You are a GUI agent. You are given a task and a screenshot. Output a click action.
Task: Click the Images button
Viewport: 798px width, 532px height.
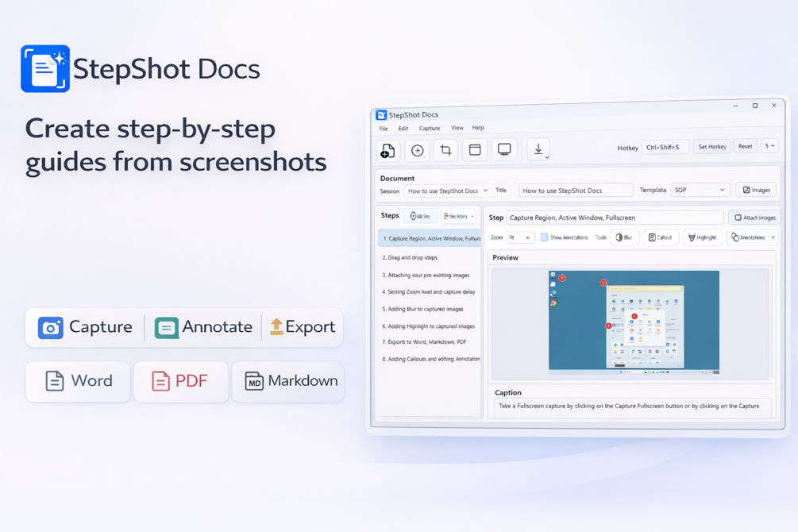[x=756, y=190]
